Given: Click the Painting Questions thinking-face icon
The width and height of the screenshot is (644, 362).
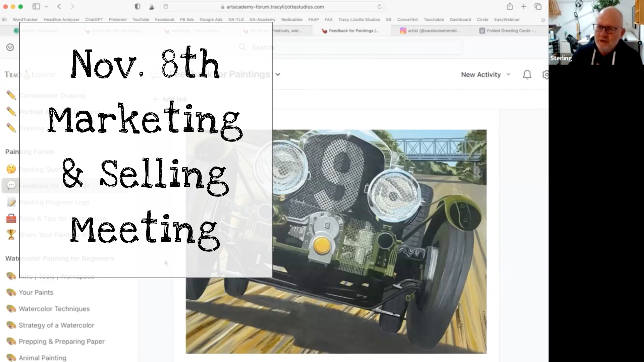Looking at the screenshot, I should [x=11, y=169].
